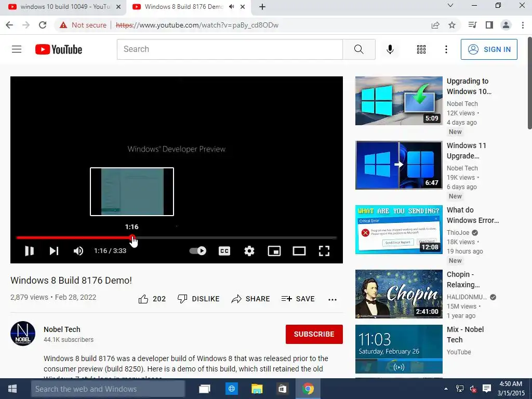Screen dimensions: 532x399
Task: Share this page icon in address bar
Action: (x=435, y=25)
